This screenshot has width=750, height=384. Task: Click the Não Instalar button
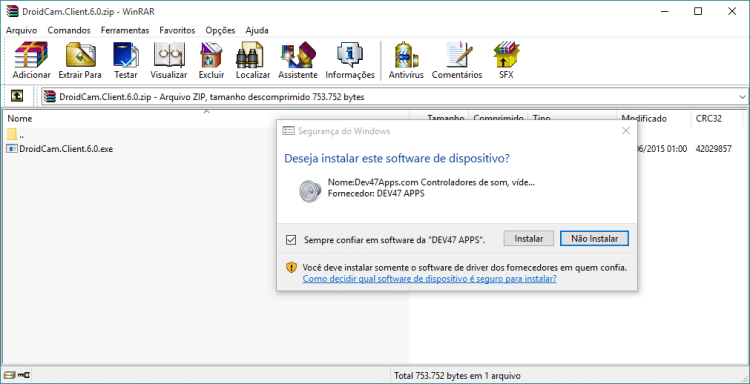[x=595, y=239]
